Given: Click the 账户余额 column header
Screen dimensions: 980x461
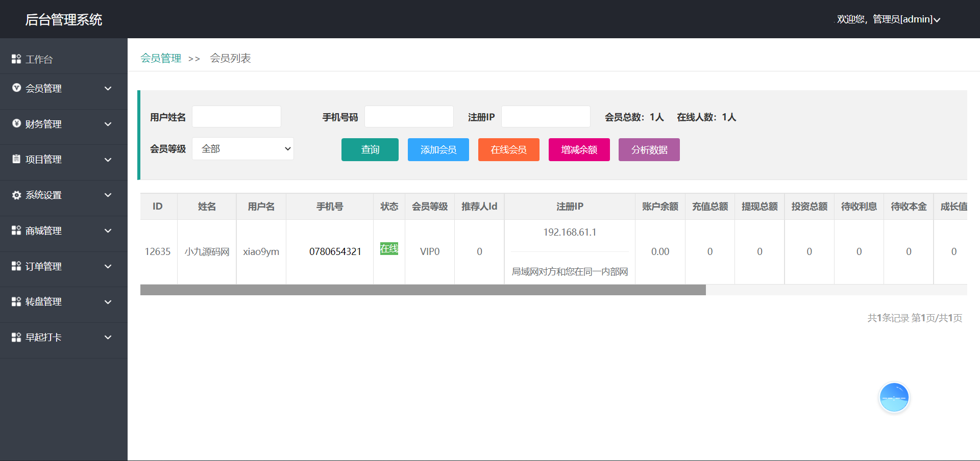Looking at the screenshot, I should [x=660, y=207].
